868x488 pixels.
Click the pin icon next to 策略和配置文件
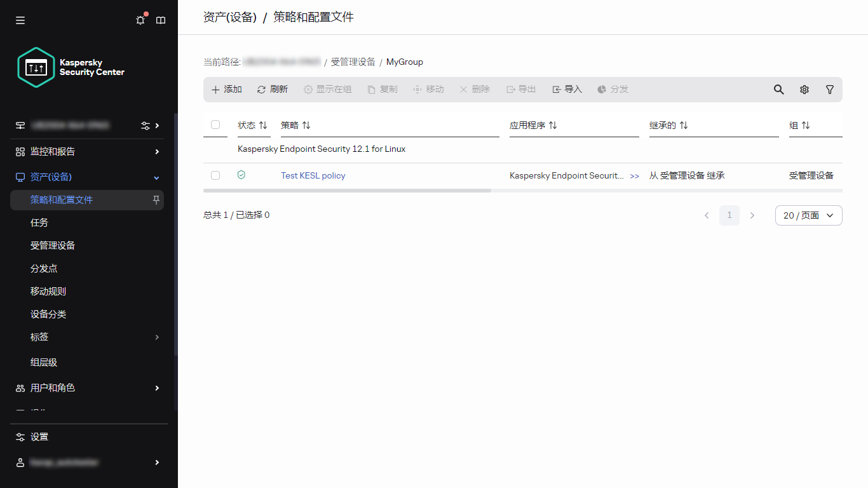[x=155, y=200]
